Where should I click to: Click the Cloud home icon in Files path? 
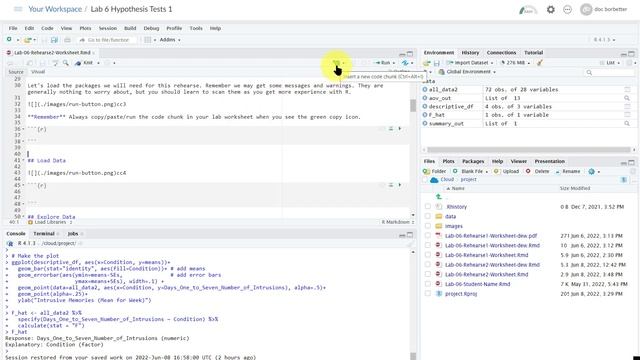pos(434,180)
